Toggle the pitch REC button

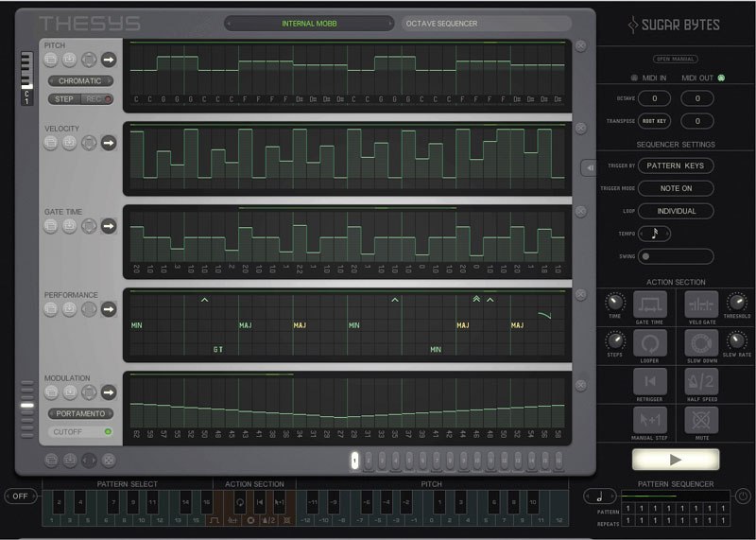[x=95, y=98]
